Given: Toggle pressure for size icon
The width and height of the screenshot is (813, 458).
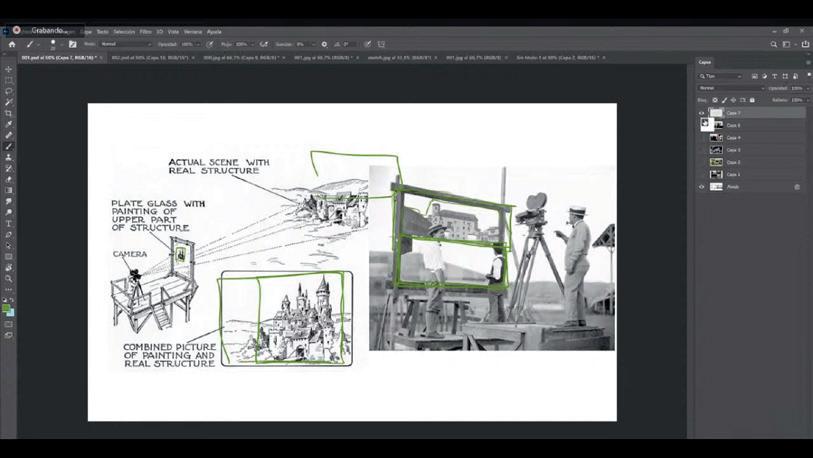Looking at the screenshot, I should 368,44.
